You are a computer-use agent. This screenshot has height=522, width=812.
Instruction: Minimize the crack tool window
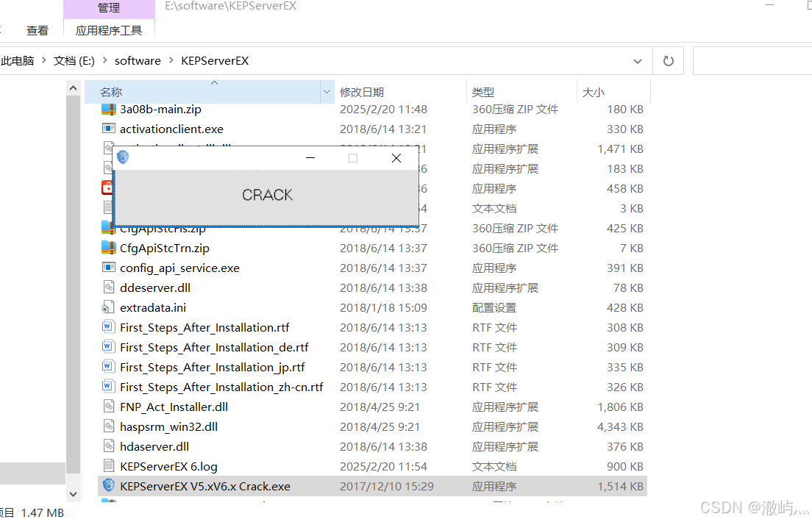(x=310, y=158)
